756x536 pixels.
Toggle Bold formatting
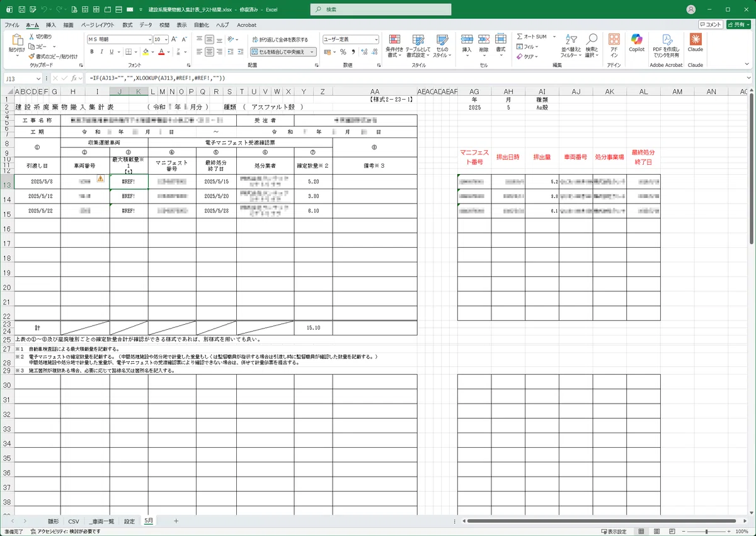91,52
